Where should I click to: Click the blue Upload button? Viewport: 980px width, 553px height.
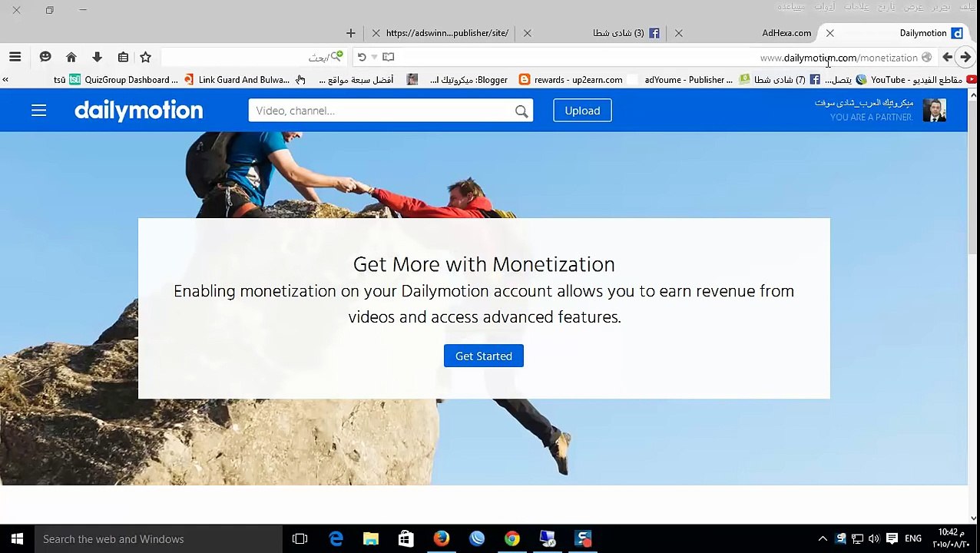[x=582, y=111]
